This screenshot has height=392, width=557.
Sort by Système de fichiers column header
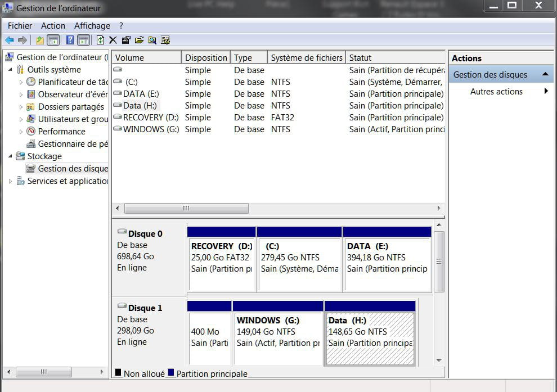click(x=306, y=58)
